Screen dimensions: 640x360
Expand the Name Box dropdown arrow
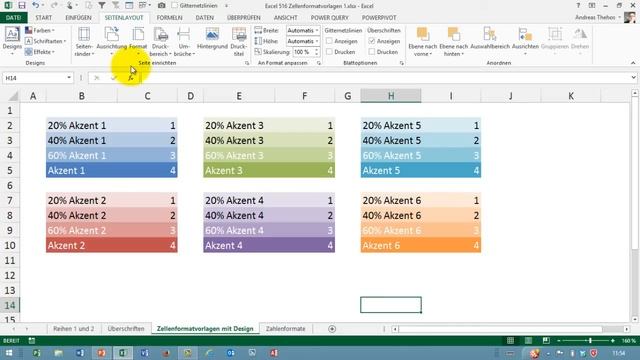coord(69,78)
